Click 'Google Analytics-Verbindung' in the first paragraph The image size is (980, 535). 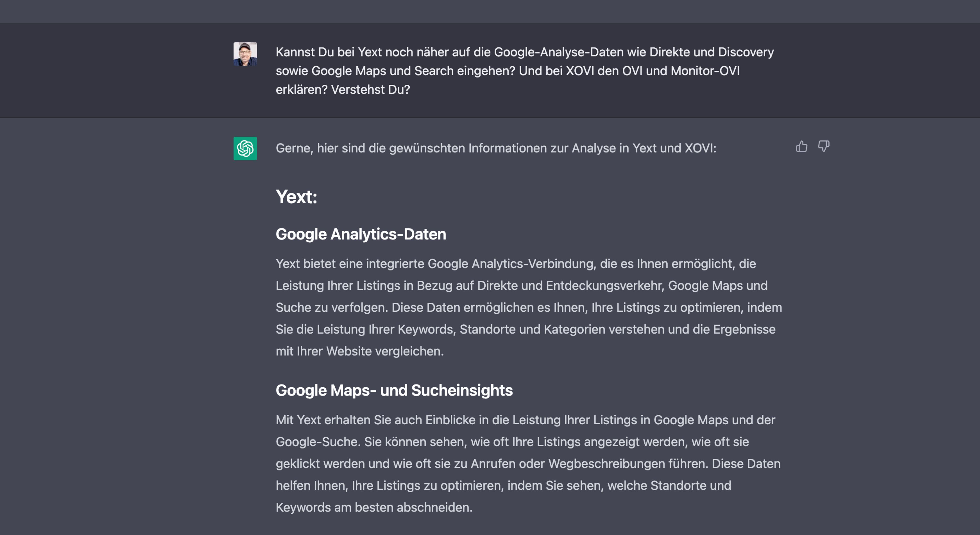click(x=512, y=264)
